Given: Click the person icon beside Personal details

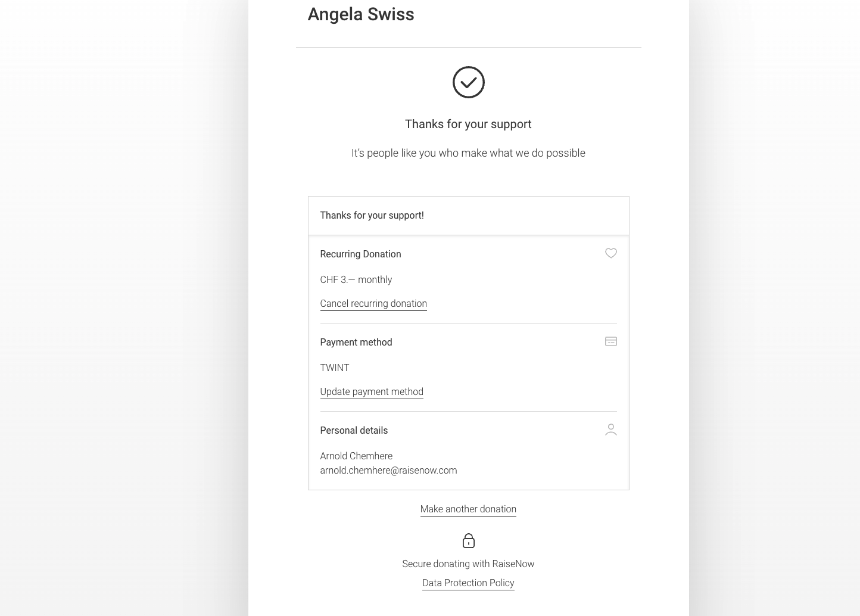Looking at the screenshot, I should tap(610, 430).
